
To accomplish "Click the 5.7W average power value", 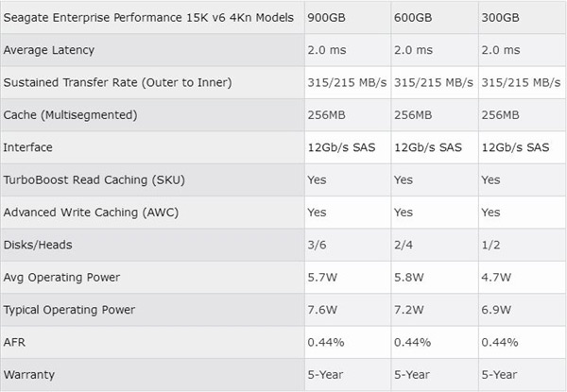I will [321, 278].
